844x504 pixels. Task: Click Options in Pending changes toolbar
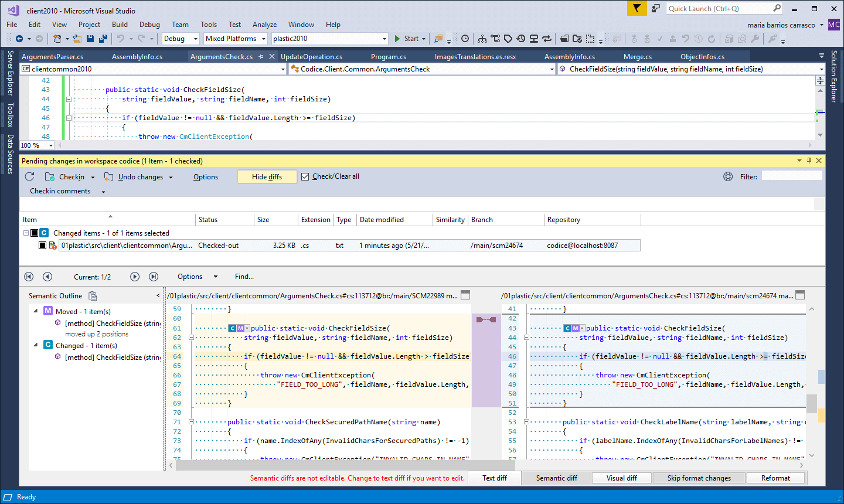pyautogui.click(x=206, y=177)
